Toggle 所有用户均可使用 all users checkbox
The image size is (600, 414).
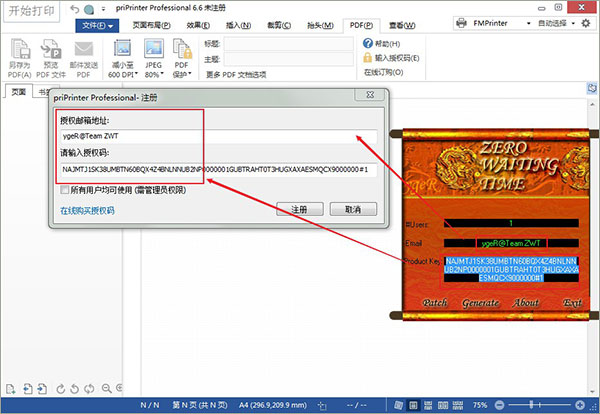[x=65, y=190]
